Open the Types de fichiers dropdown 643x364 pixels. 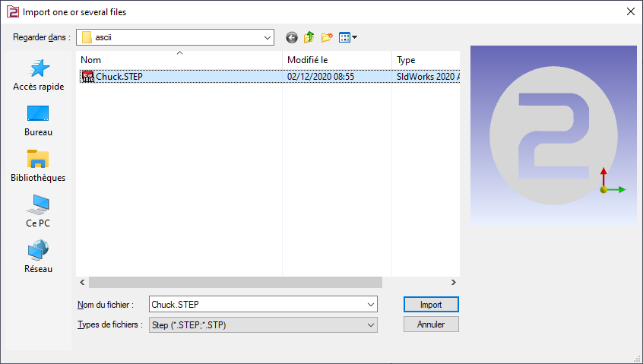pyautogui.click(x=370, y=325)
